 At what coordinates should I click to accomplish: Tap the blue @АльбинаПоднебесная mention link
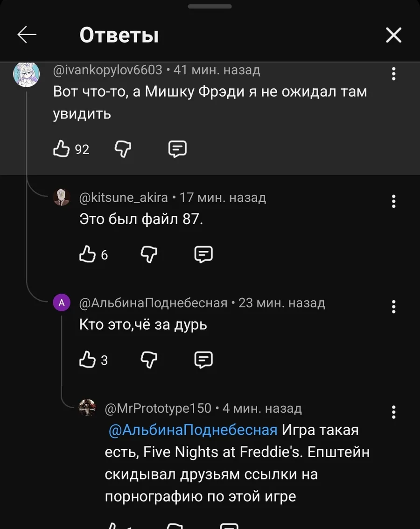193,430
